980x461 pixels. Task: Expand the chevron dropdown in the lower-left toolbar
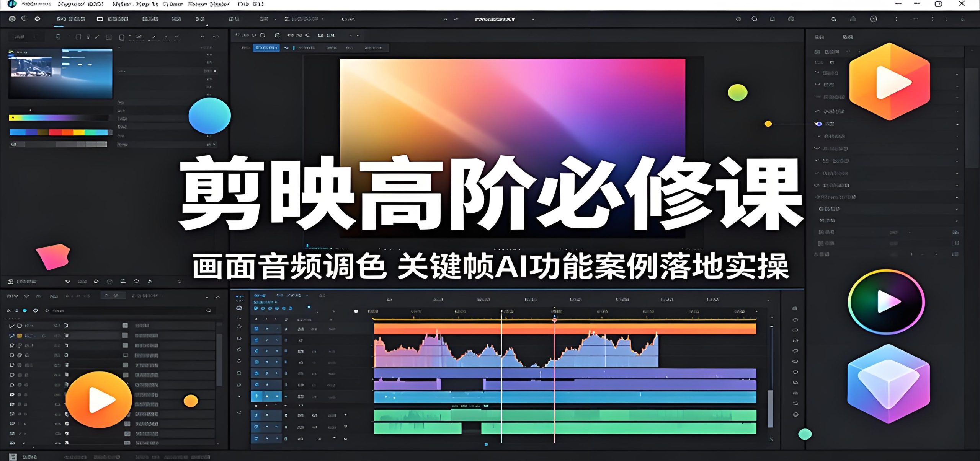68,282
